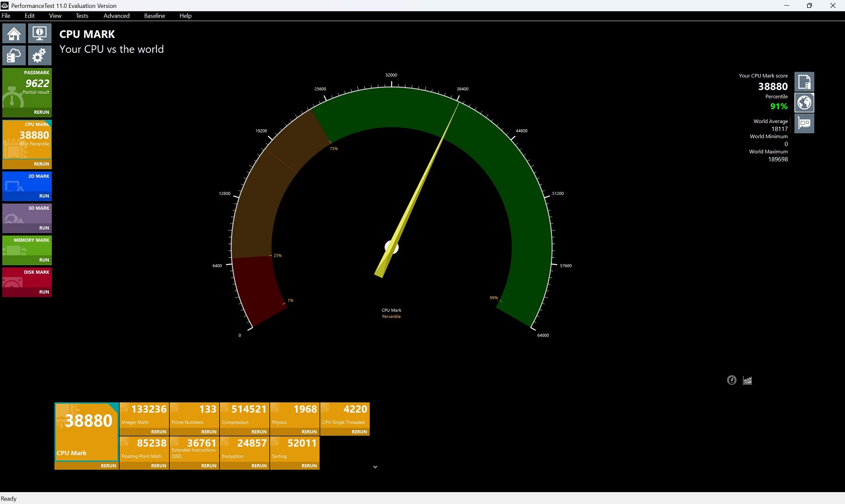
Task: Open the System Information monitor icon
Action: pos(40,33)
